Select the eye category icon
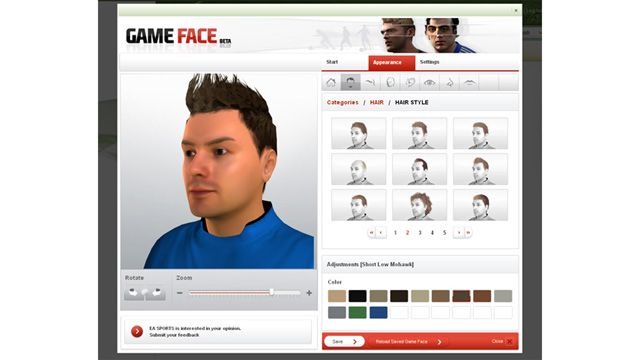Image resolution: width=640 pixels, height=360 pixels. click(x=429, y=82)
